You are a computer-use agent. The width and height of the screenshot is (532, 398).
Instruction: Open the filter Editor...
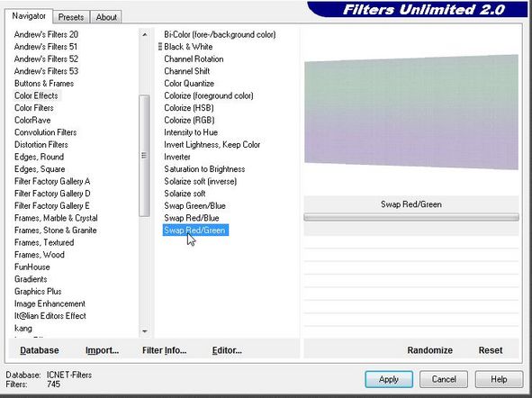click(x=227, y=350)
